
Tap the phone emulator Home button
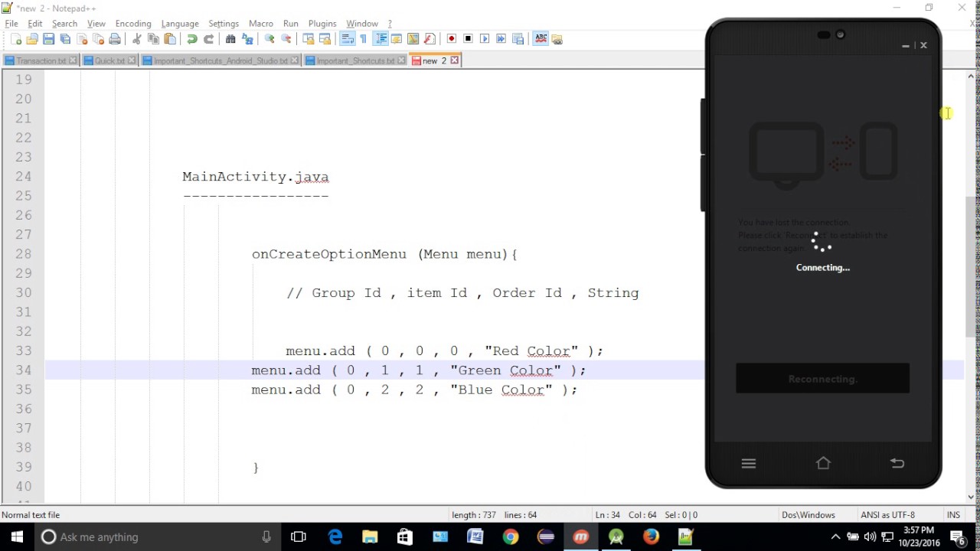coord(823,463)
